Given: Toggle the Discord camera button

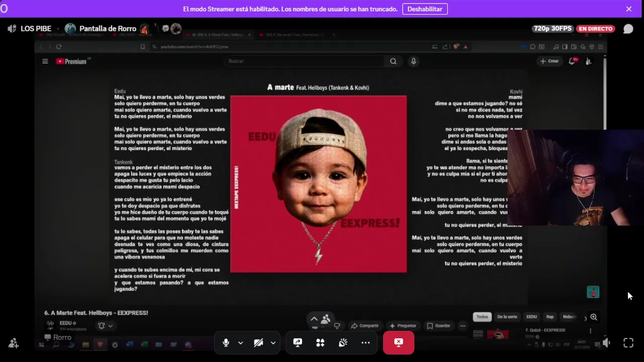Looking at the screenshot, I should tap(258, 342).
